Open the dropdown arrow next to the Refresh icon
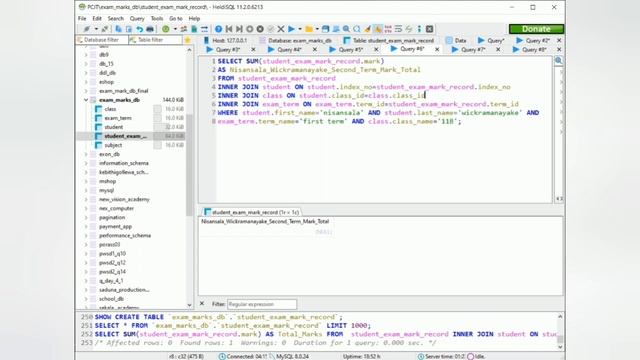The width and height of the screenshot is (640, 360). coord(175,29)
